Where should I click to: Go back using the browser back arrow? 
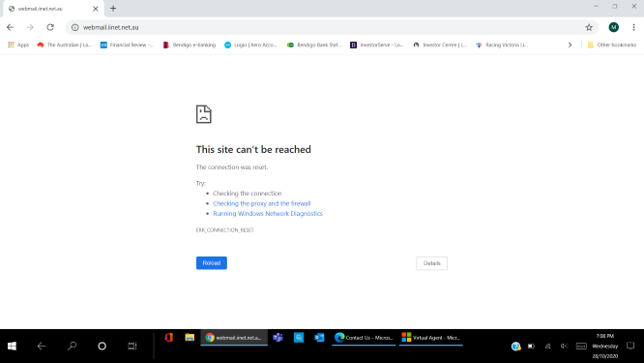[x=11, y=27]
